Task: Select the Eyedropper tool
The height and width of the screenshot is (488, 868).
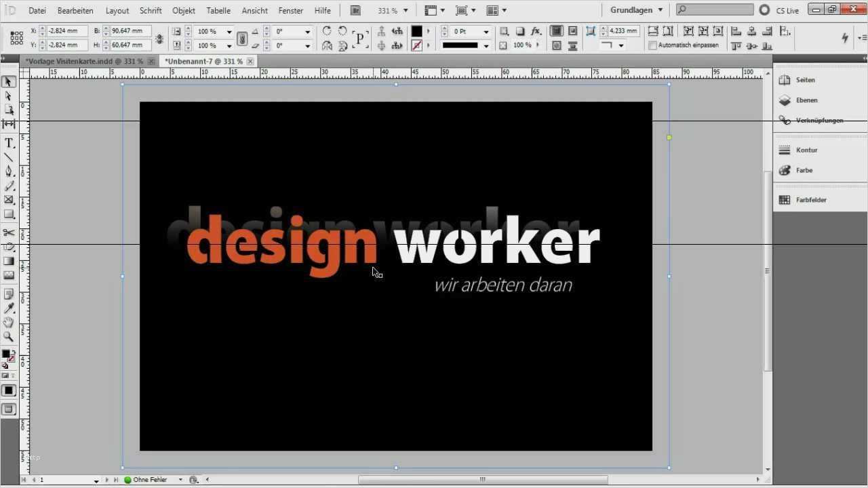Action: (9, 308)
